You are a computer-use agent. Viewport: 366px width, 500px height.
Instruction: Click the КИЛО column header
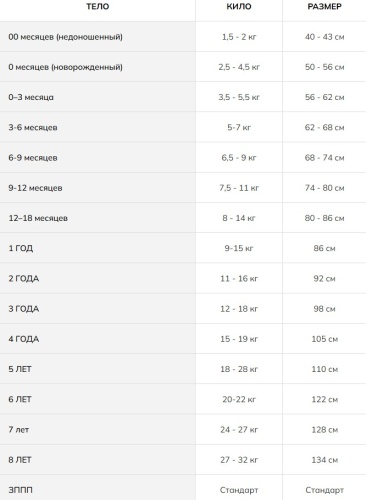[x=239, y=7]
